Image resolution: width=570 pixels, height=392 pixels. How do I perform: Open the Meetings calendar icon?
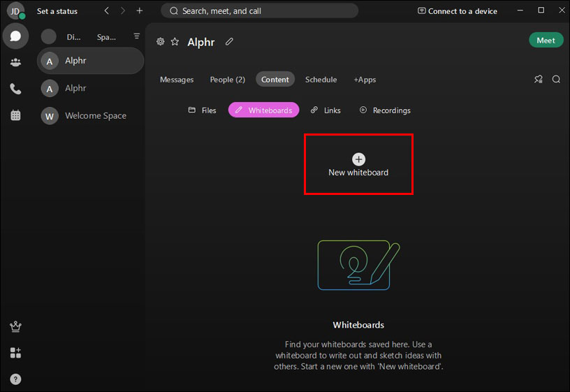click(15, 115)
